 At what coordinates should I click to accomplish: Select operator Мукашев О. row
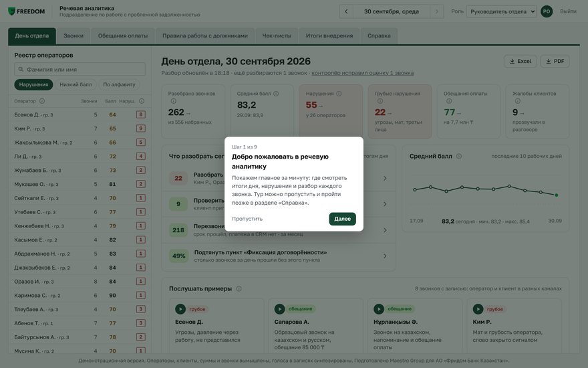coord(80,184)
